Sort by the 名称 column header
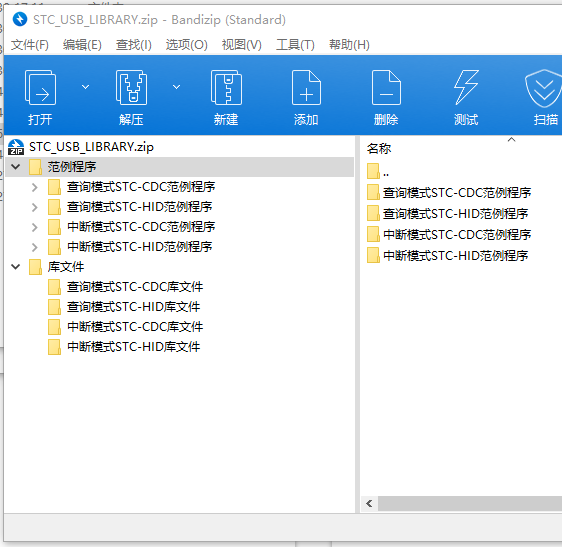562x547 pixels. 378,148
